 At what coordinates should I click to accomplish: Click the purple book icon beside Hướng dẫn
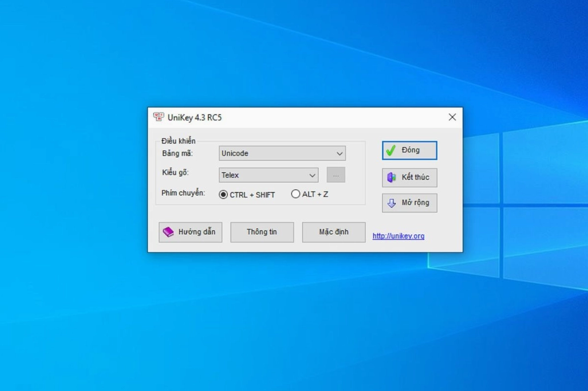169,232
